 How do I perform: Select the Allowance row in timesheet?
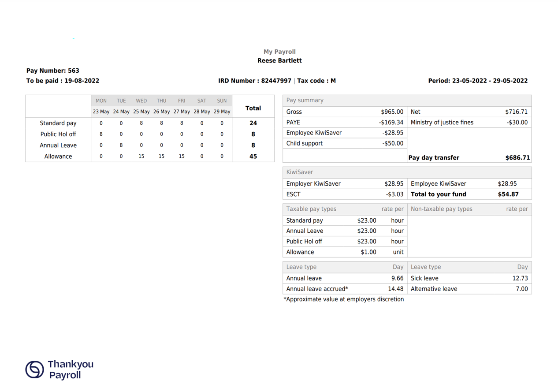(58, 156)
